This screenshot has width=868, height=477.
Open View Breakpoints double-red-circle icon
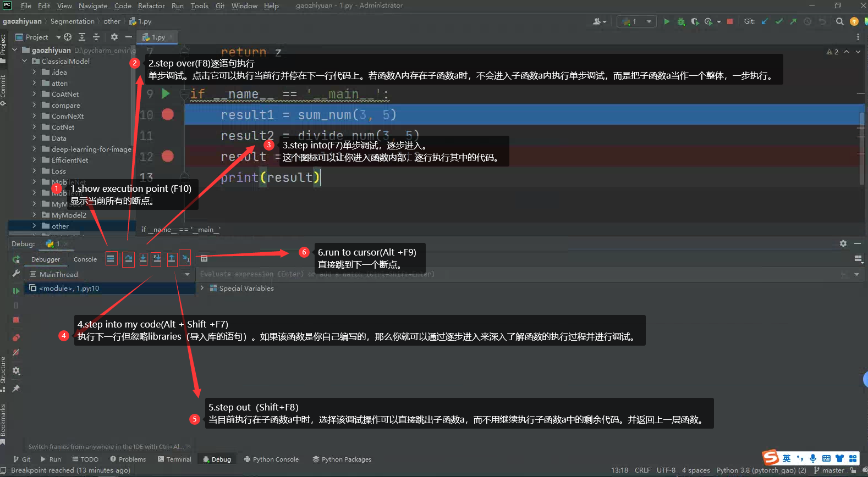point(16,338)
